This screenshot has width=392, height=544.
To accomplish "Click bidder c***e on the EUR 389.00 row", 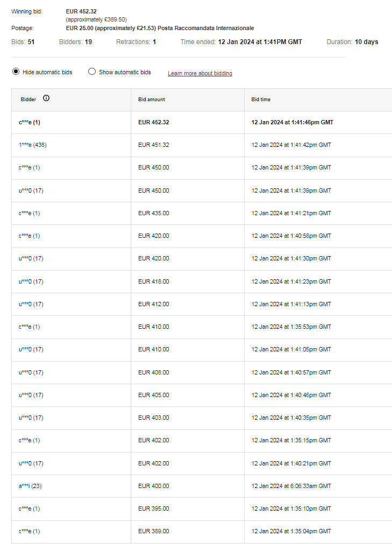I will (29, 531).
